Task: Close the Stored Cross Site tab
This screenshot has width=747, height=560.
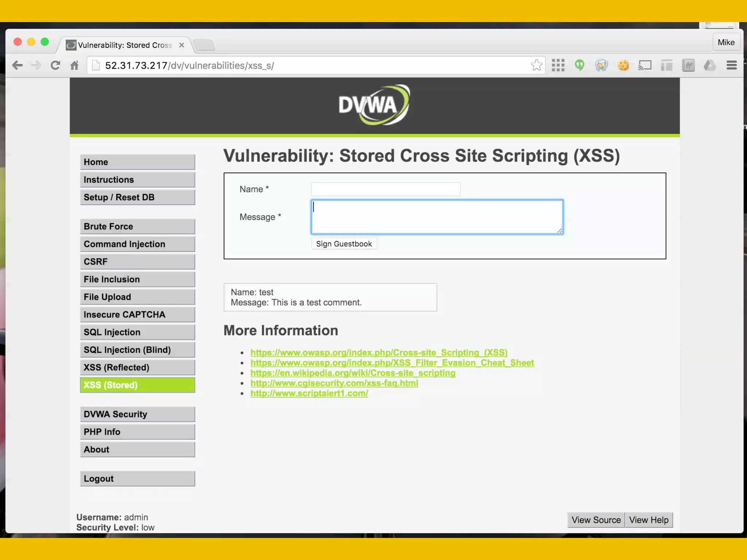Action: pos(182,45)
